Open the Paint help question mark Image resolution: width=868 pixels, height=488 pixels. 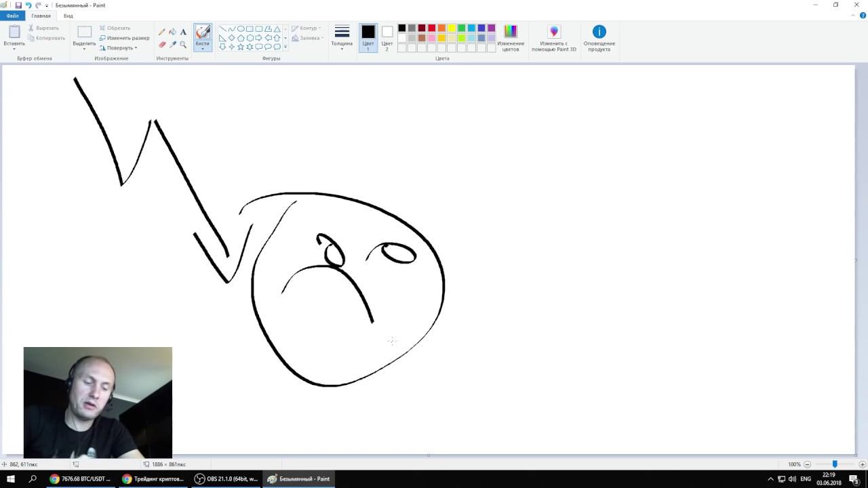[x=863, y=16]
